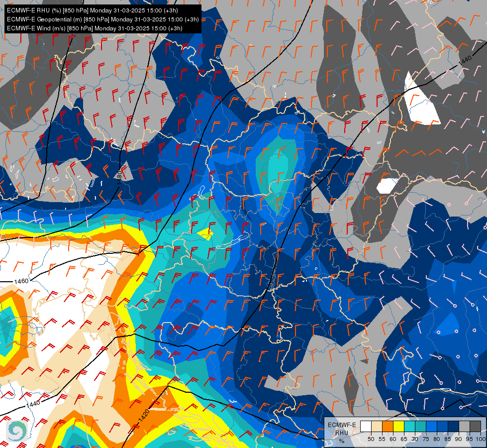Image resolution: width=487 pixels, height=448 pixels.
Task: Select the beige 50–55% legend swatch
Action: pos(377,426)
